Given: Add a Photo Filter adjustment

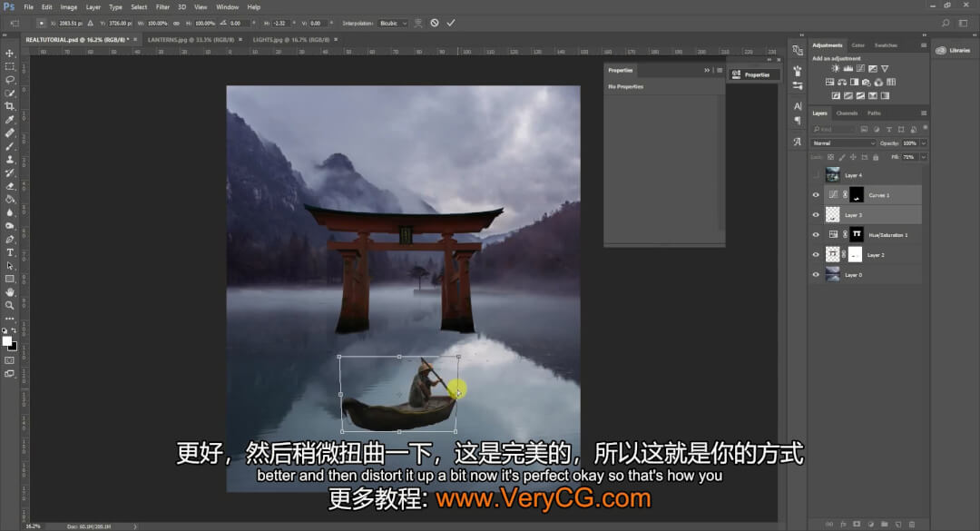Looking at the screenshot, I should point(867,83).
